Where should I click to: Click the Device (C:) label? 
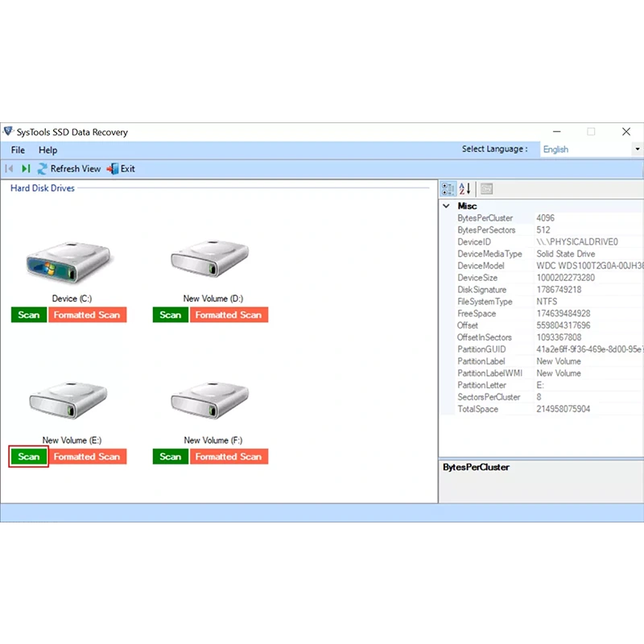(72, 299)
